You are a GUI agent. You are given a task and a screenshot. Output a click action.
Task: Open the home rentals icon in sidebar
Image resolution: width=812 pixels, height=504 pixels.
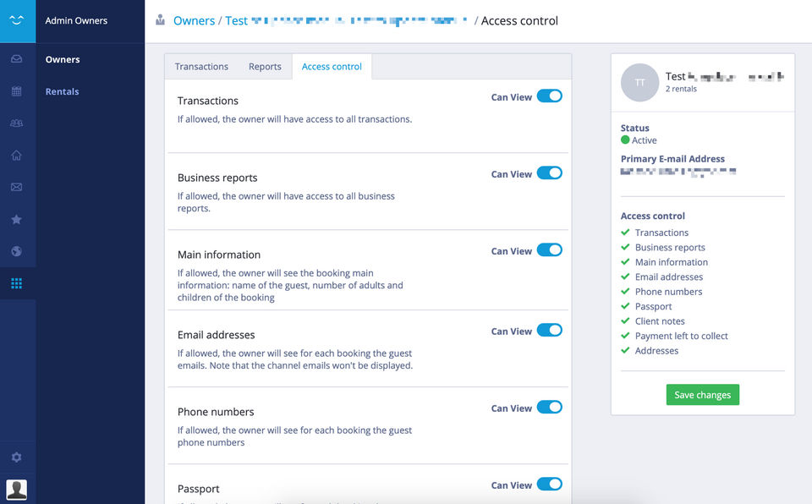point(17,156)
